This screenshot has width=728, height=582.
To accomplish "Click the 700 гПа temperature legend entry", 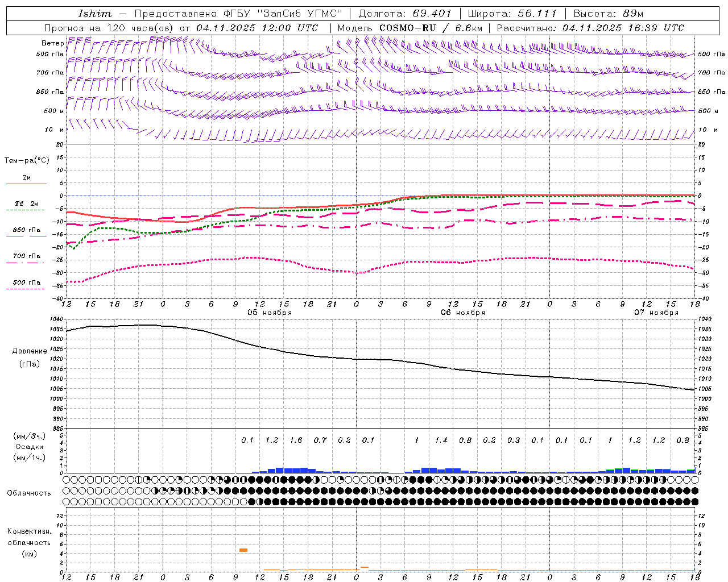I will (26, 256).
